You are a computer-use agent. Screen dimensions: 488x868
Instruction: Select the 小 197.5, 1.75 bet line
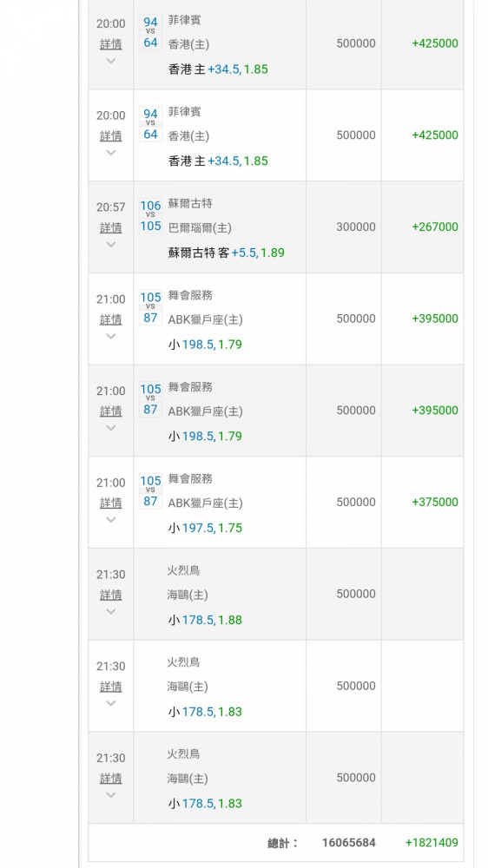point(205,528)
